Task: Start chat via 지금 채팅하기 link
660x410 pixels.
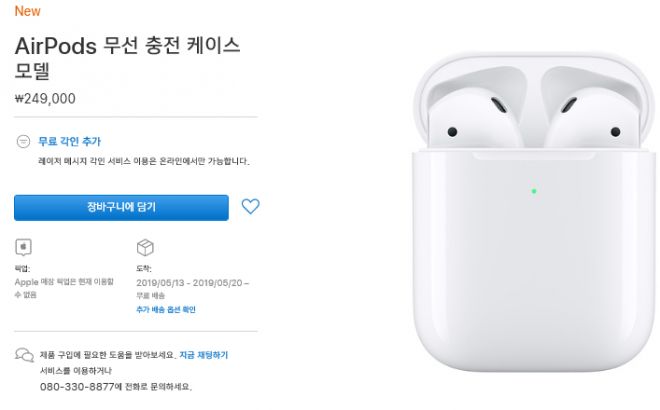Action: point(204,355)
